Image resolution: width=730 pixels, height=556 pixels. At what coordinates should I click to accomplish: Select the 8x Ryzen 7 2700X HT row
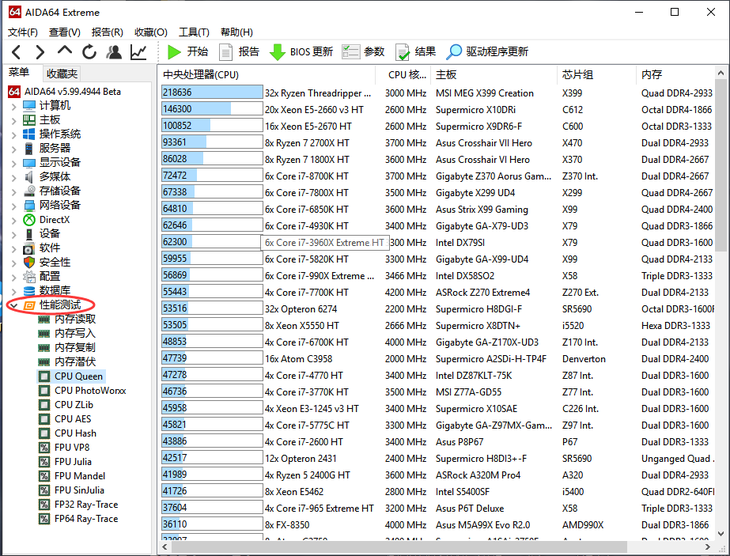click(438, 143)
